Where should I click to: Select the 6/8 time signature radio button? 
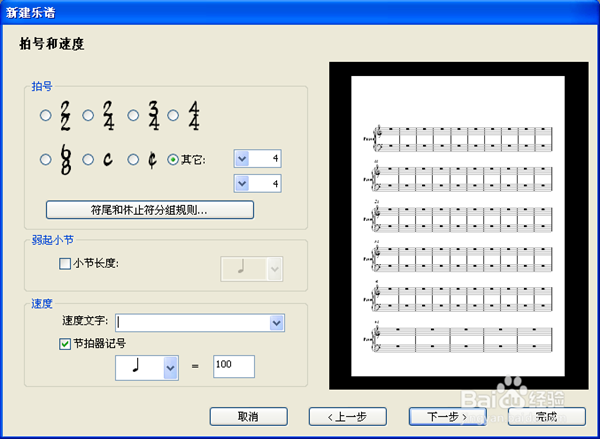pos(46,160)
